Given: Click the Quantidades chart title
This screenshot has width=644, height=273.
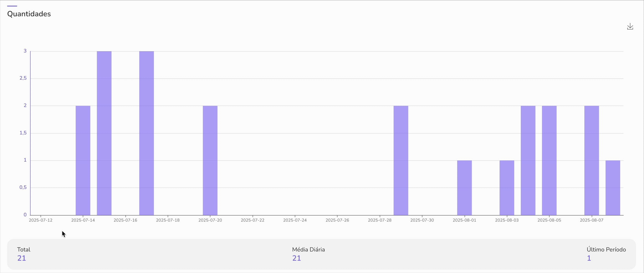Looking at the screenshot, I should [29, 14].
